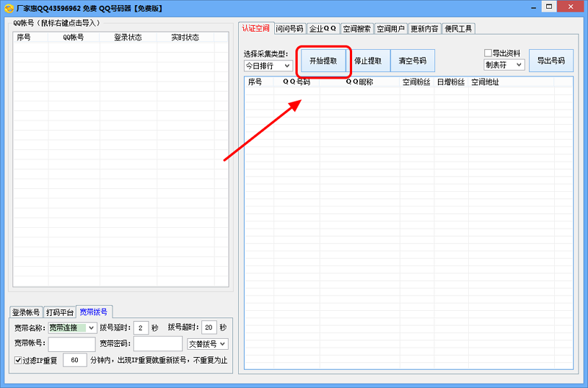The height and width of the screenshot is (388, 588).
Task: Switch to the 空间搜索 tab
Action: [x=356, y=29]
